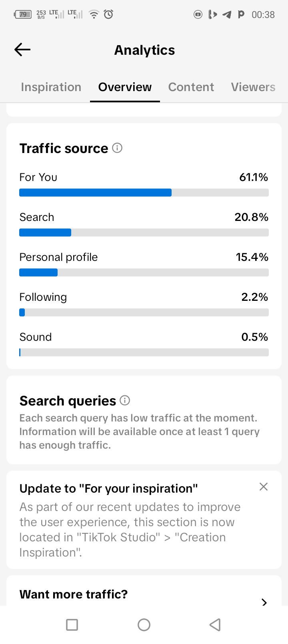Open the Viewers tab

pyautogui.click(x=253, y=87)
